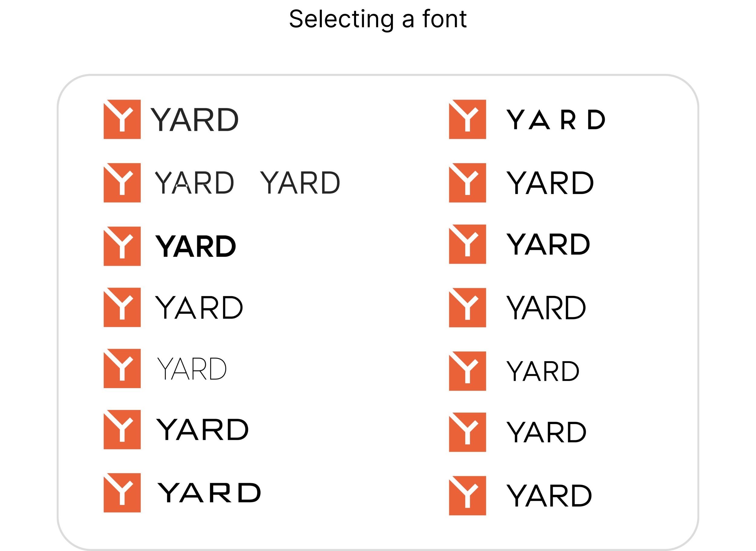Select the final YARD wordmark in the right column
Viewport: 756px width, 551px height.
(549, 496)
